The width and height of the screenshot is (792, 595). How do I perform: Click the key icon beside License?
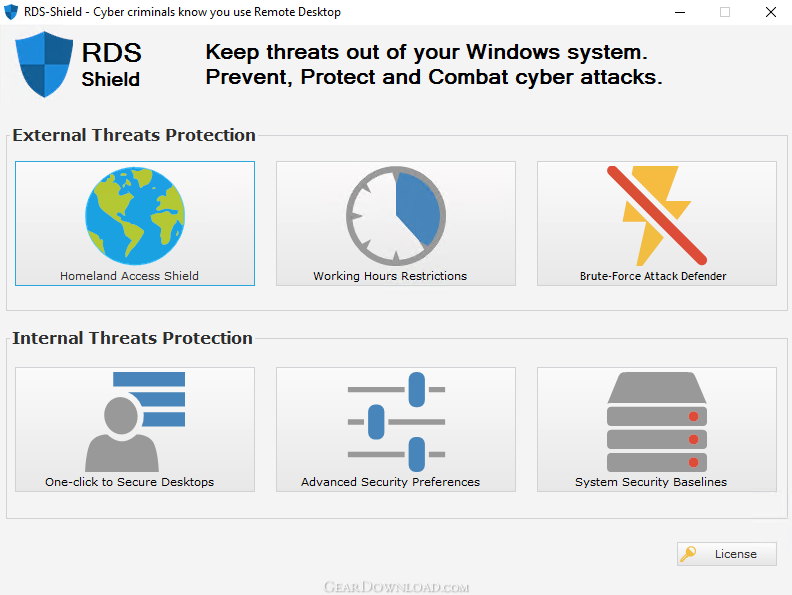(x=688, y=554)
